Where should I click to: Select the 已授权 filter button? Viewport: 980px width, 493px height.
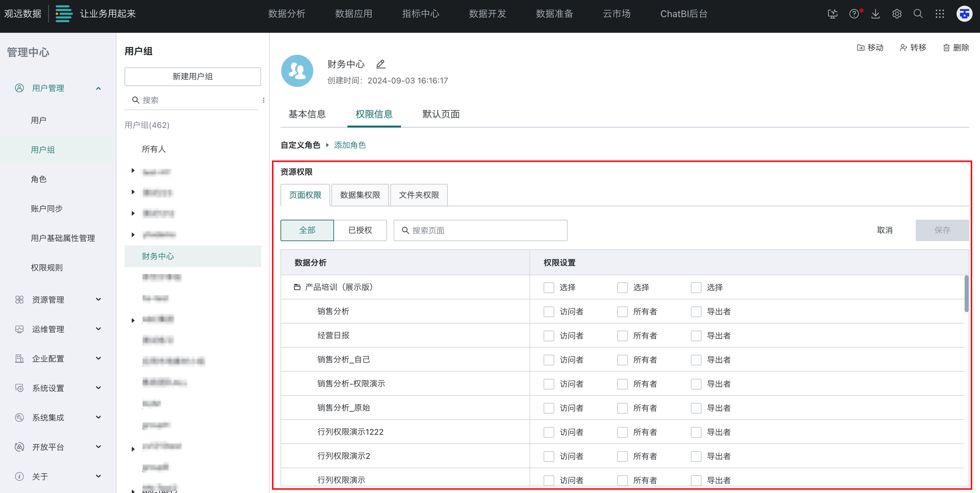tap(360, 230)
